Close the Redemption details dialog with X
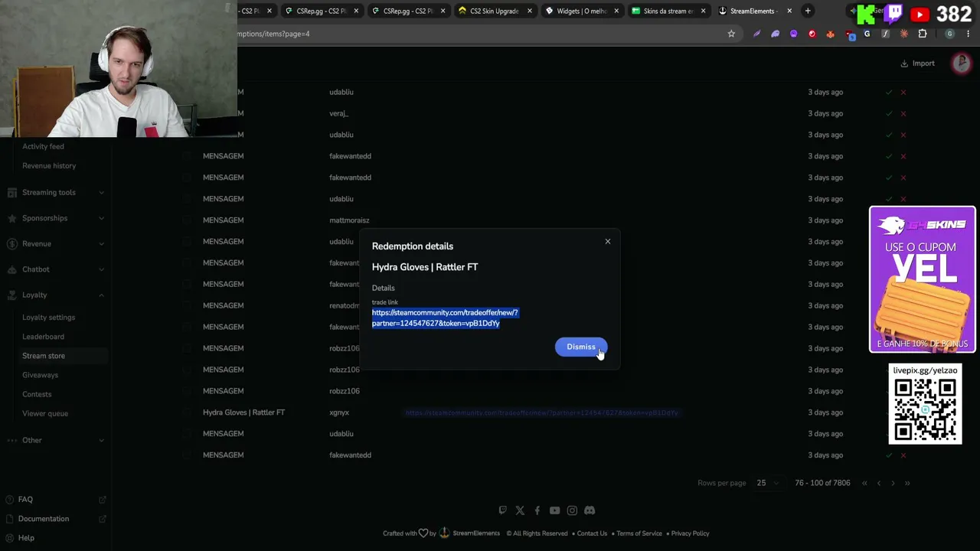This screenshot has width=980, height=551. pyautogui.click(x=608, y=242)
